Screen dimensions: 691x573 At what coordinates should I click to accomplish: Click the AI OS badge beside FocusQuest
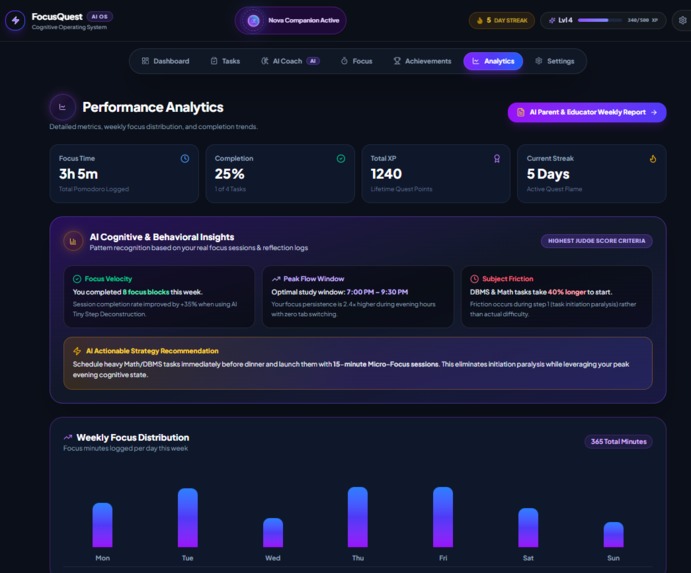pos(100,17)
